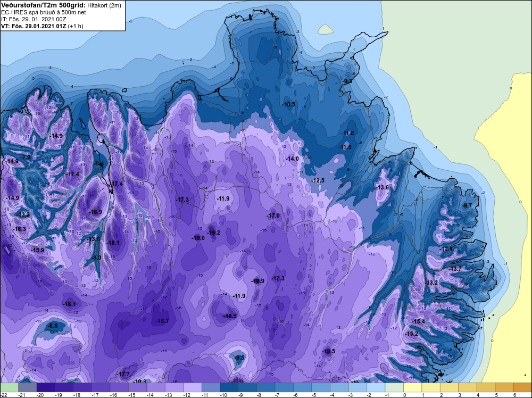Click the 'IT: Fös. 29. 01. 2021 00Z' line
Viewport: 532px width, 398px height.
[34, 19]
